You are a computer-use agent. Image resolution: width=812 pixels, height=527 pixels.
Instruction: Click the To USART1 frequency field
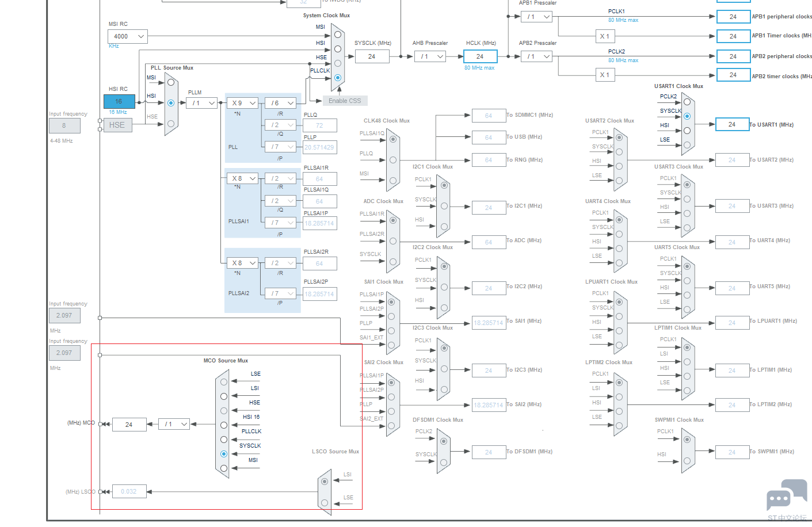click(731, 124)
